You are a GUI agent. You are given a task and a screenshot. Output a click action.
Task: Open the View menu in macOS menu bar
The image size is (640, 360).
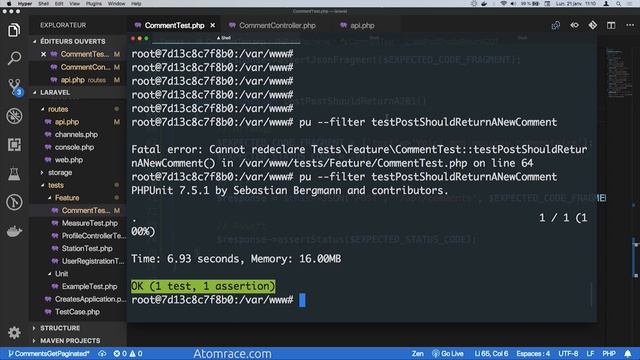(x=75, y=3)
